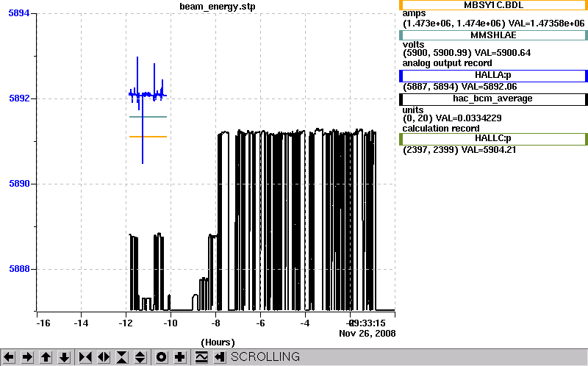Click the circle auto-scale toolbar icon
Screen dimensions: 588x366
point(161,357)
